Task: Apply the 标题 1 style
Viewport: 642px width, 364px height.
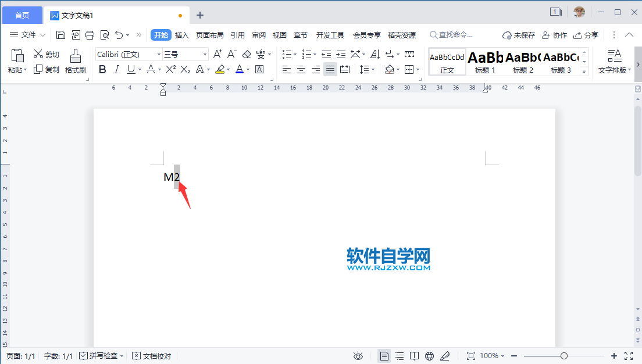Action: click(486, 61)
